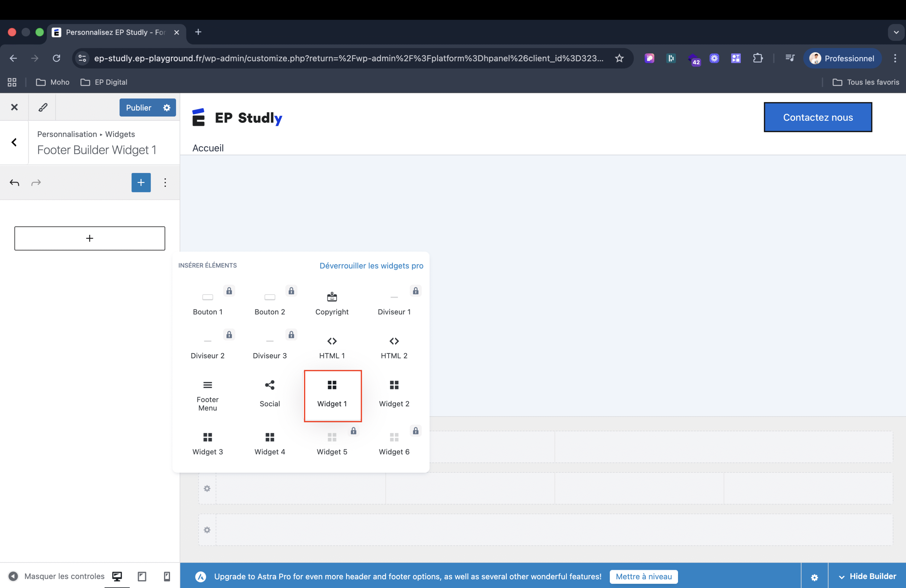Switch preview to tablet device
Screen dimensions: 906x588
pos(142,576)
